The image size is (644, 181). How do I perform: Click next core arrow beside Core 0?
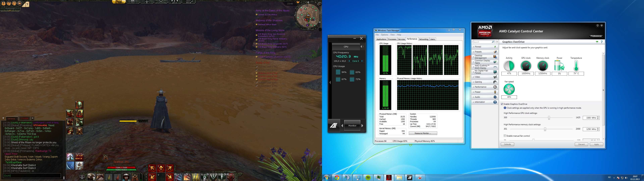tap(362, 61)
